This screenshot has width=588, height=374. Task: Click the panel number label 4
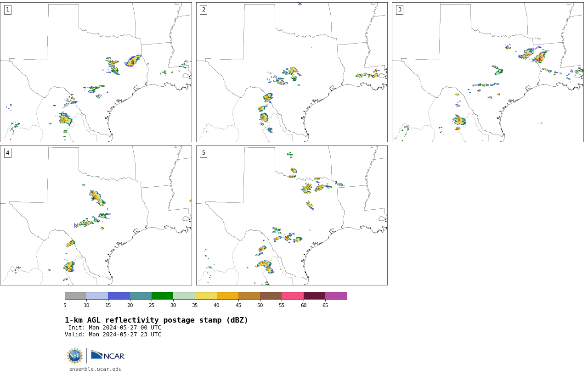(x=7, y=153)
